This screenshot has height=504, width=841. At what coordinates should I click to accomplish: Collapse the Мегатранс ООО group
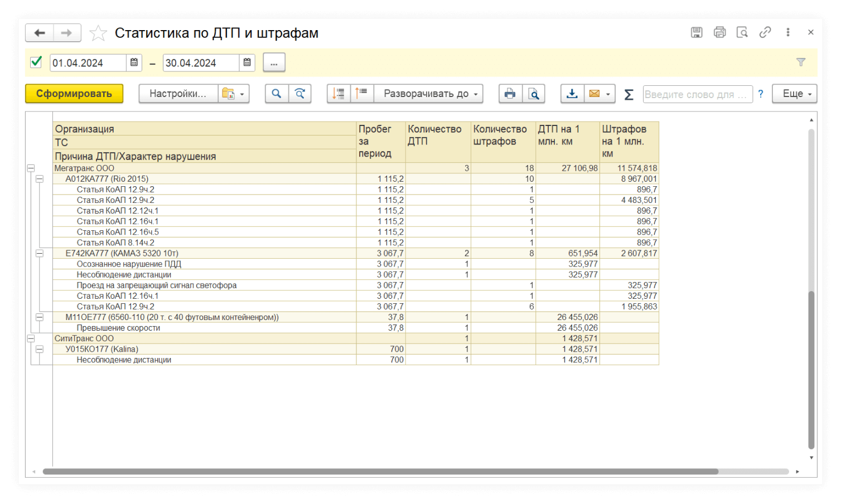point(31,168)
